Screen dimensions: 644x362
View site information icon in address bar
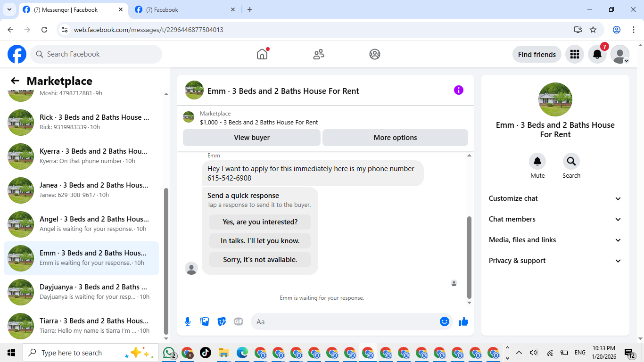[x=65, y=30]
